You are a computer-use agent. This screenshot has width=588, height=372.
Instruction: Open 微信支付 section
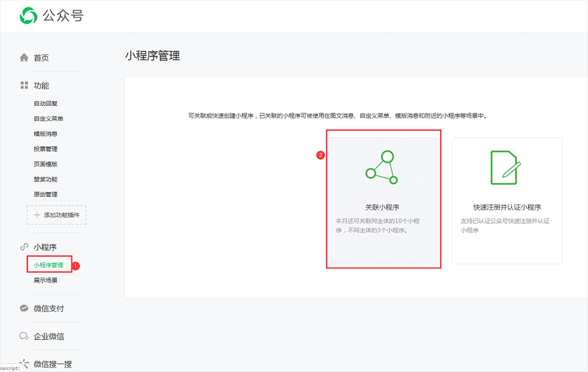49,309
